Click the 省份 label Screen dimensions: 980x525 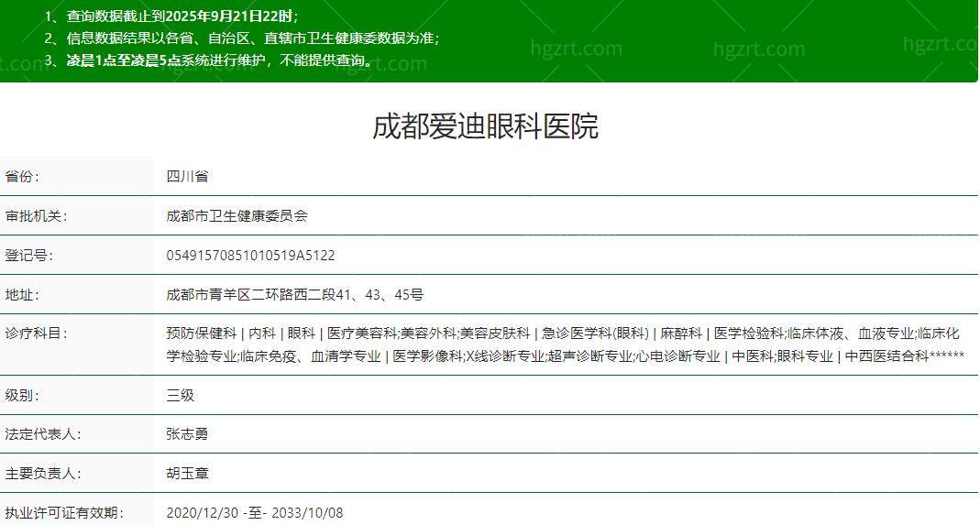(22, 176)
